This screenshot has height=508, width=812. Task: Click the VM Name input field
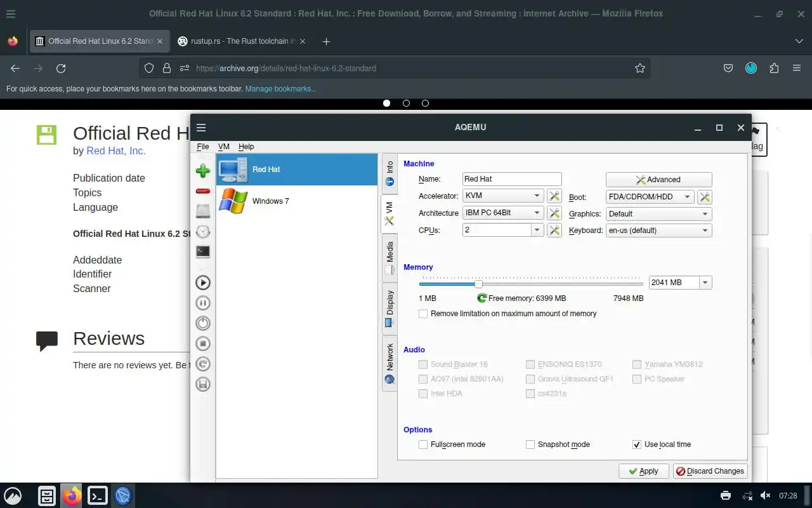point(512,179)
